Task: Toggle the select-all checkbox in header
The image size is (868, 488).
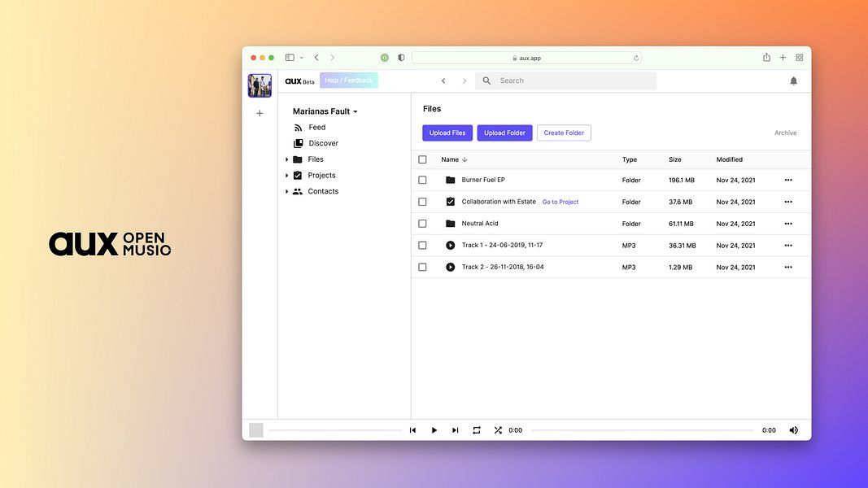Action: point(422,159)
